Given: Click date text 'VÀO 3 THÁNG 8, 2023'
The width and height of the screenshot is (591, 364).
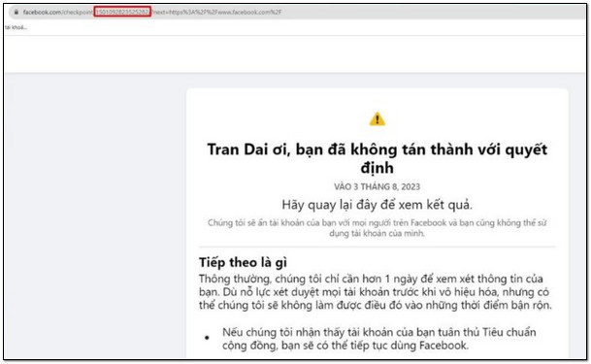Looking at the screenshot, I should 377,187.
